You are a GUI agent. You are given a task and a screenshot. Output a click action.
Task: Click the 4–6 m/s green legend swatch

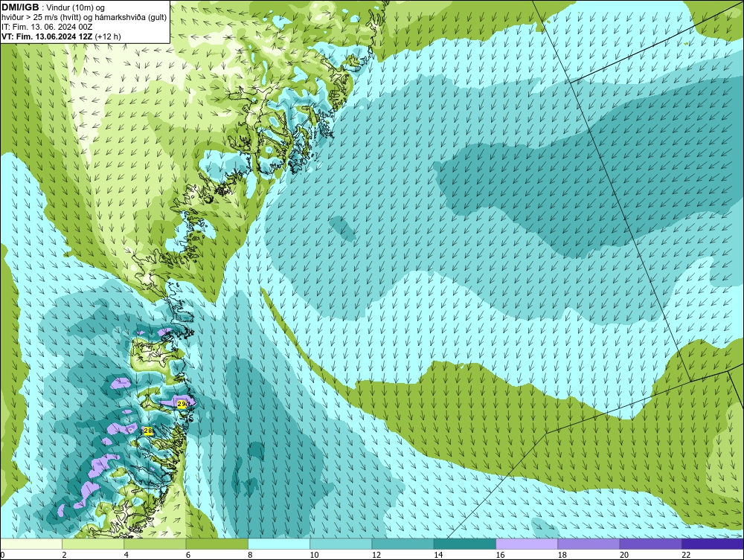155,544
